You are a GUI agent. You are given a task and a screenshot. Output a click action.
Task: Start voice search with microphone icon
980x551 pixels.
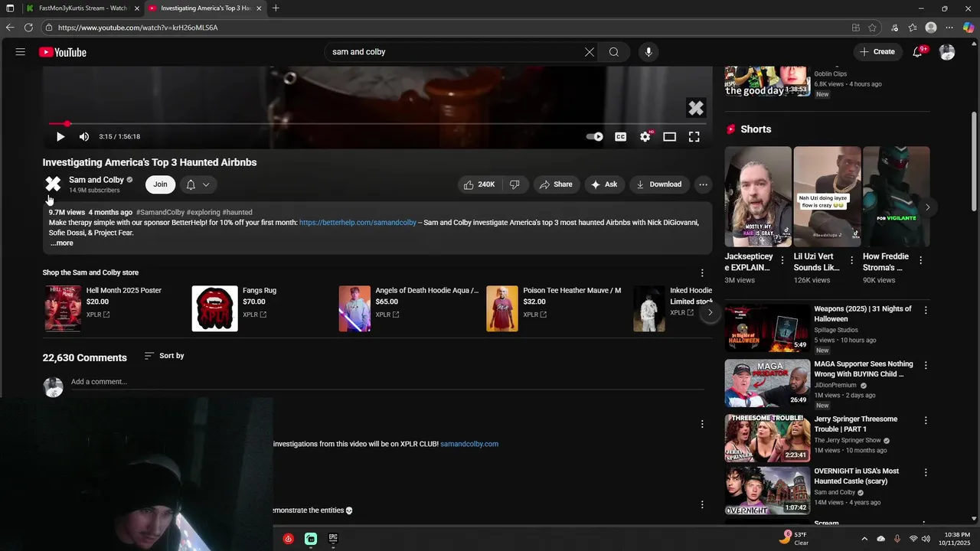click(648, 52)
